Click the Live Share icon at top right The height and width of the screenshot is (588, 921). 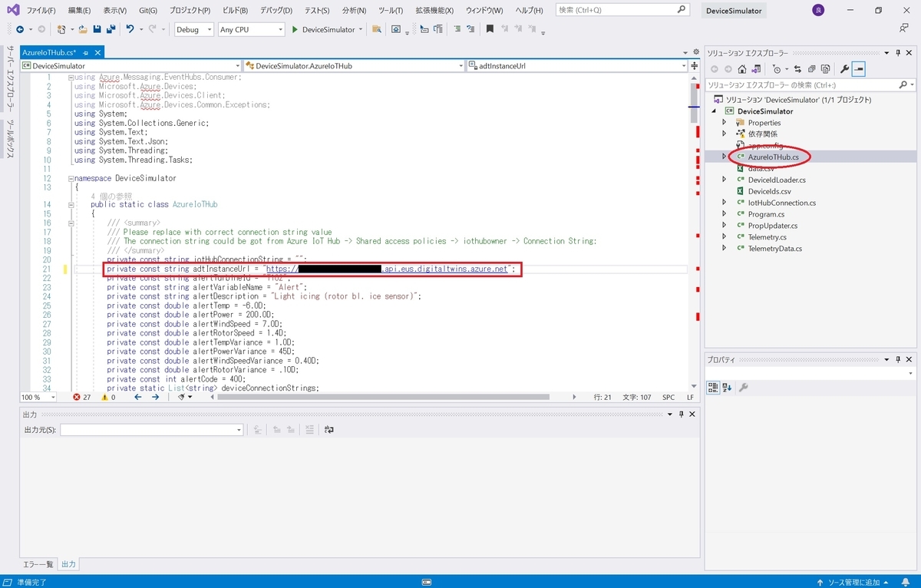(x=903, y=28)
